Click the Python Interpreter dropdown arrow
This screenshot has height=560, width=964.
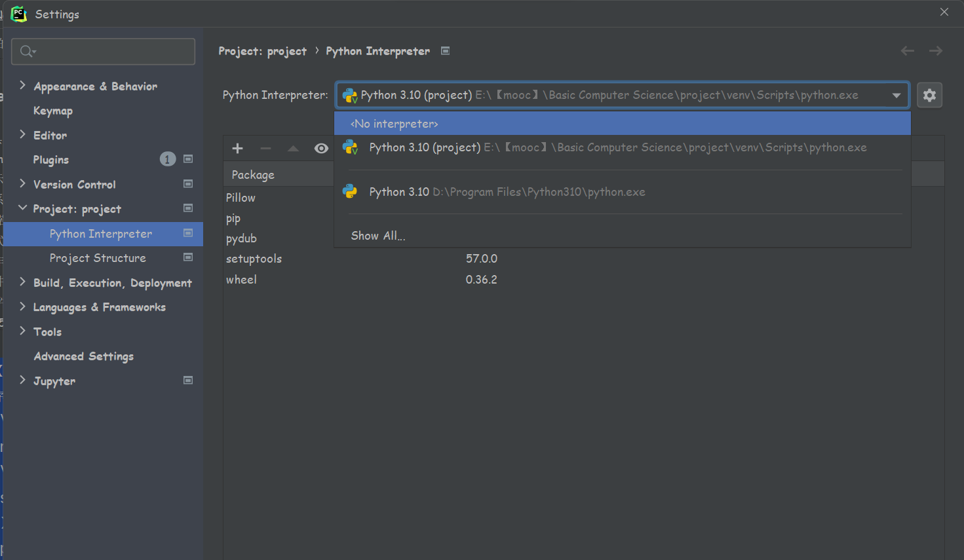tap(896, 96)
